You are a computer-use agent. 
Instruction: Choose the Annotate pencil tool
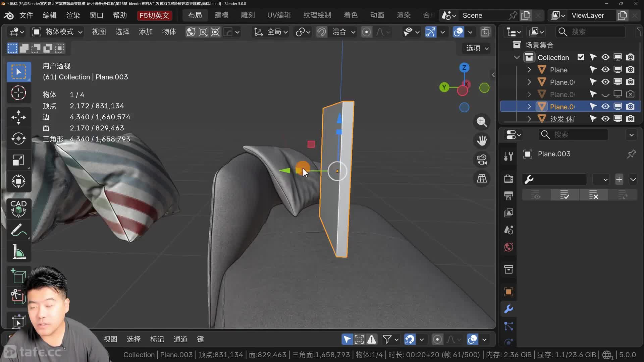(x=18, y=230)
